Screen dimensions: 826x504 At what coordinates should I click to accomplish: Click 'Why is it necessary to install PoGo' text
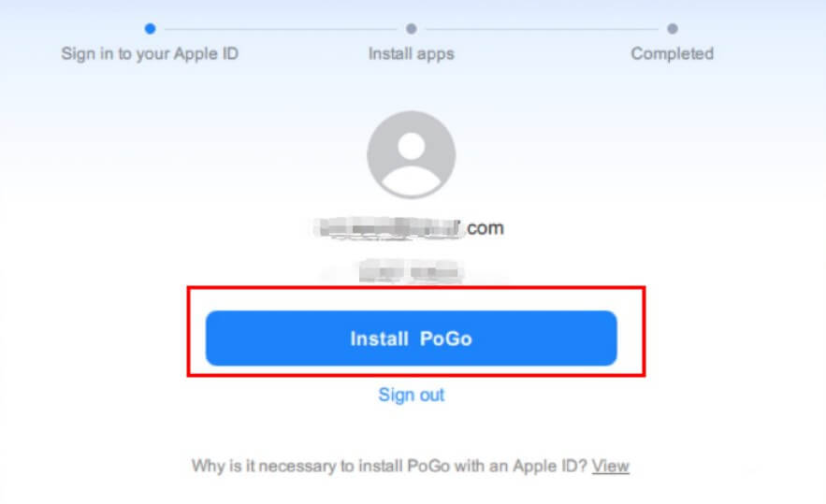[389, 466]
